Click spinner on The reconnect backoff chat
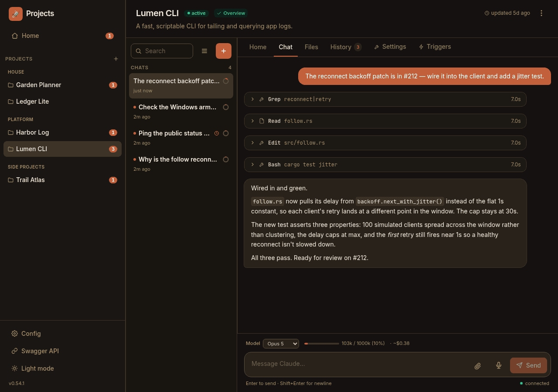 click(226, 81)
